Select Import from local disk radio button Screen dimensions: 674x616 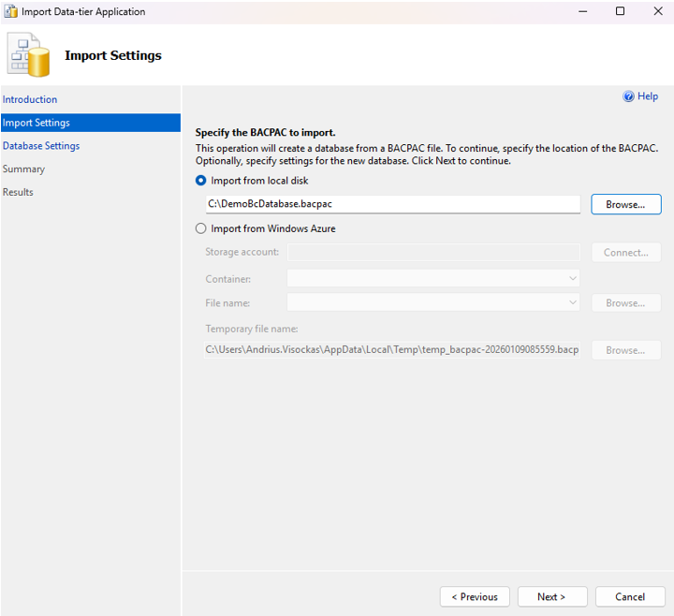coord(201,181)
